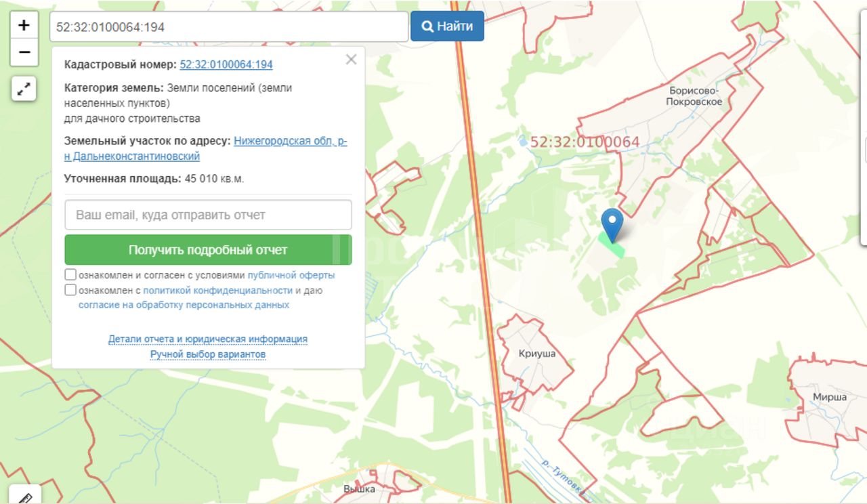Expand Ручной выбор вариантов

tap(208, 354)
